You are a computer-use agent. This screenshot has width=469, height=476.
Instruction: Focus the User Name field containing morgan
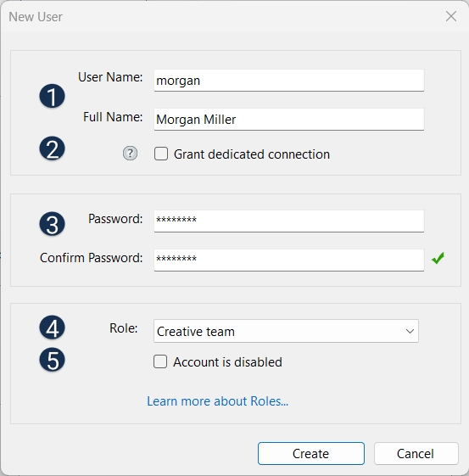tap(289, 81)
